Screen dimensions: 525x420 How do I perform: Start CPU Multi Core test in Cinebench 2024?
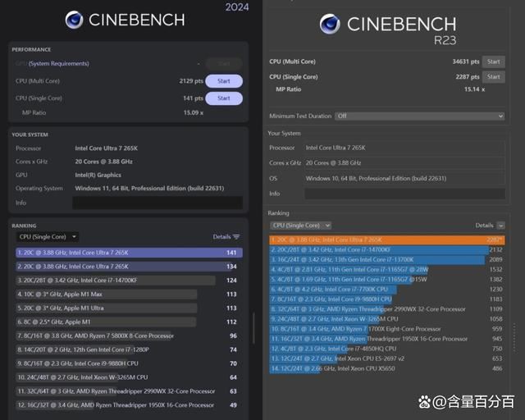[x=223, y=81]
